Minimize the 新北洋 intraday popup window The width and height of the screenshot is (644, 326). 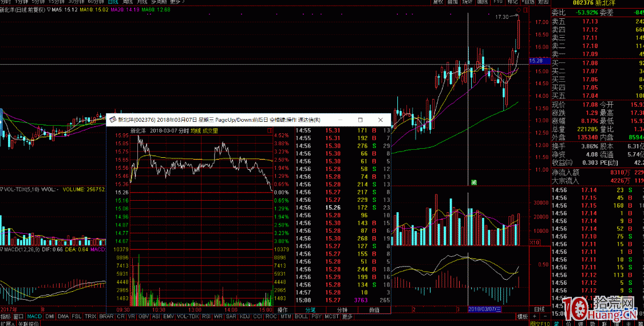340,120
